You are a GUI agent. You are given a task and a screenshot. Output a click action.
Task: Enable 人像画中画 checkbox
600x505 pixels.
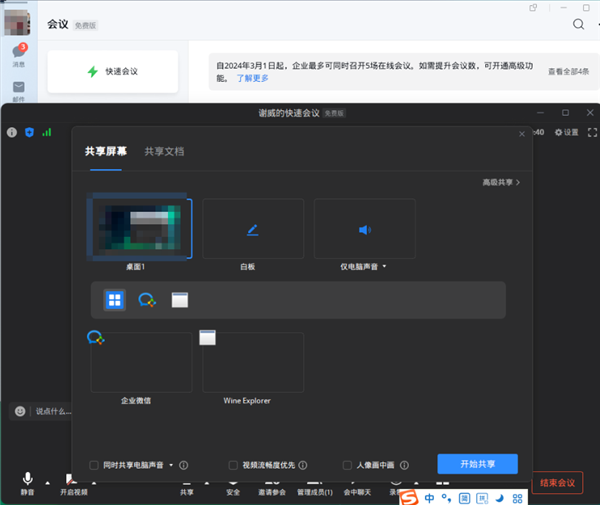tap(347, 465)
